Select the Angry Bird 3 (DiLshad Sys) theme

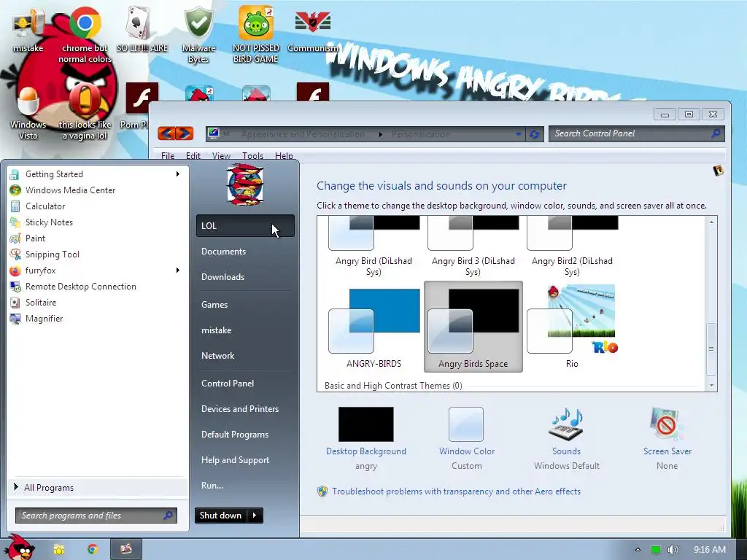pyautogui.click(x=473, y=246)
